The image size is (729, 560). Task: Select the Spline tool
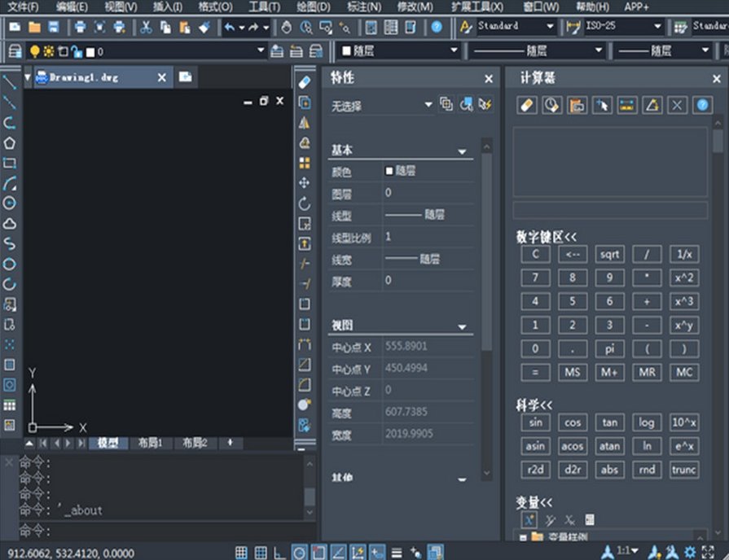(x=9, y=243)
